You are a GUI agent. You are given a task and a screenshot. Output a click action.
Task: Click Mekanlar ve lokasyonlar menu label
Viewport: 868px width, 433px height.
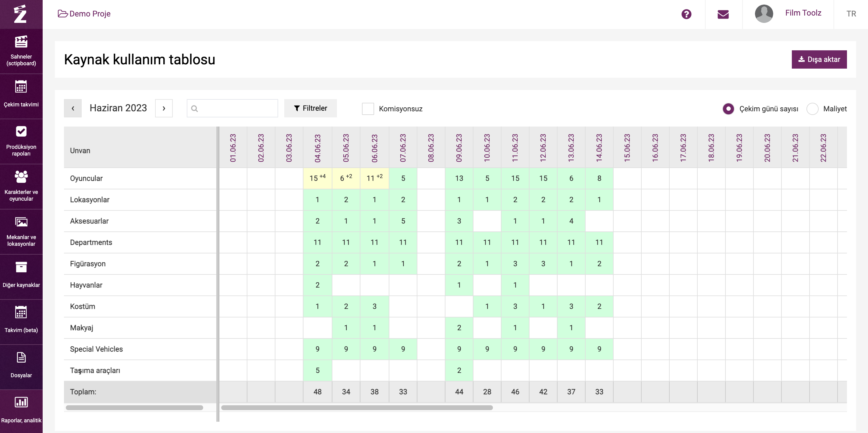tap(21, 241)
